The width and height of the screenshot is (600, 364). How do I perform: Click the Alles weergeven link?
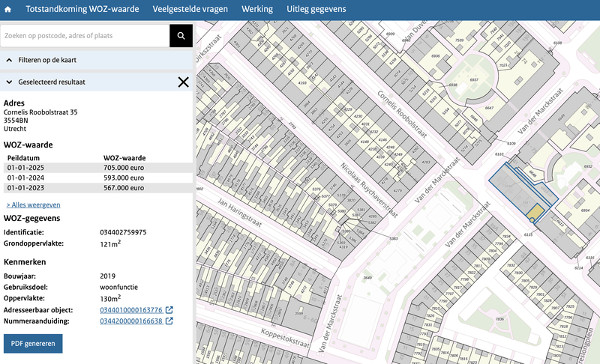click(x=33, y=204)
